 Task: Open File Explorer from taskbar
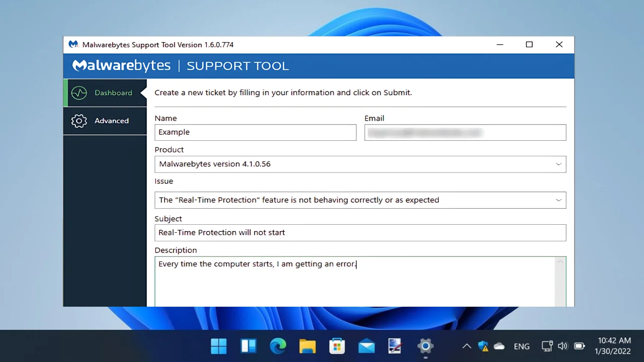click(307, 346)
